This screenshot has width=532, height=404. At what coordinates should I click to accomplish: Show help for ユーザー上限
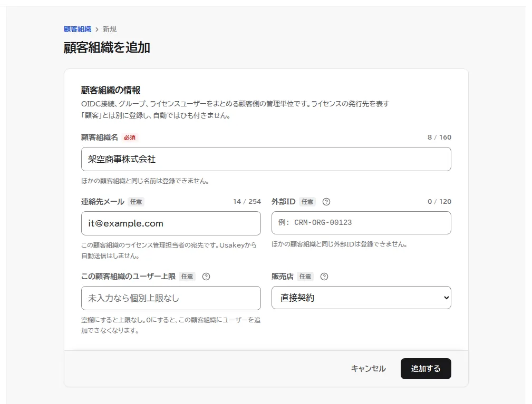pos(206,277)
